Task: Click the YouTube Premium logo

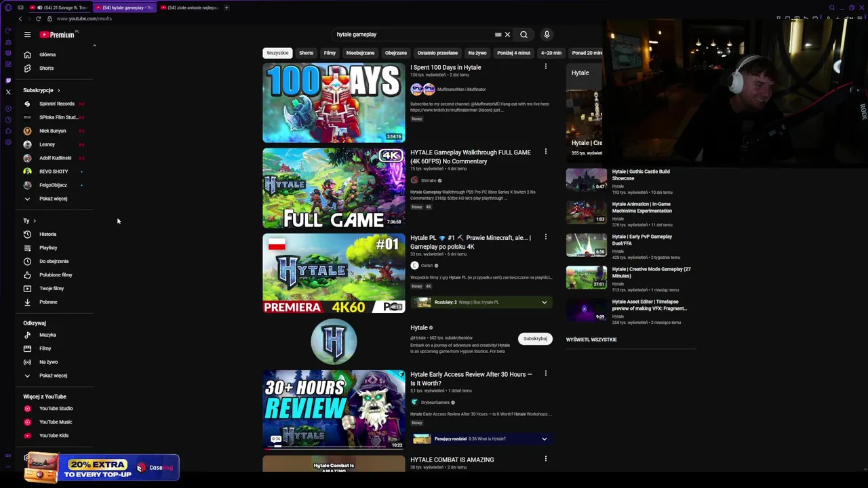Action: [58, 35]
